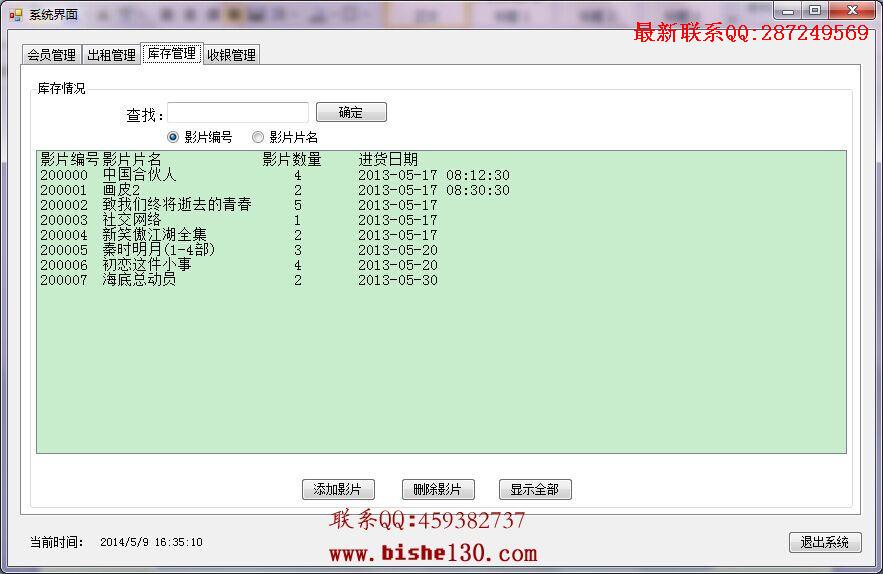
Task: Select movie name 画皮2
Action: [x=121, y=190]
